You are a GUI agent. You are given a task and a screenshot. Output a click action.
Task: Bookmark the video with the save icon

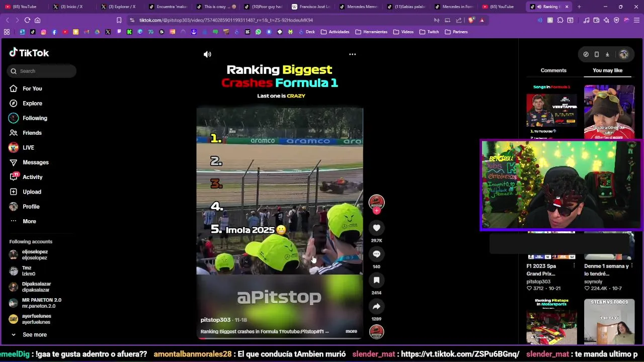click(x=376, y=280)
